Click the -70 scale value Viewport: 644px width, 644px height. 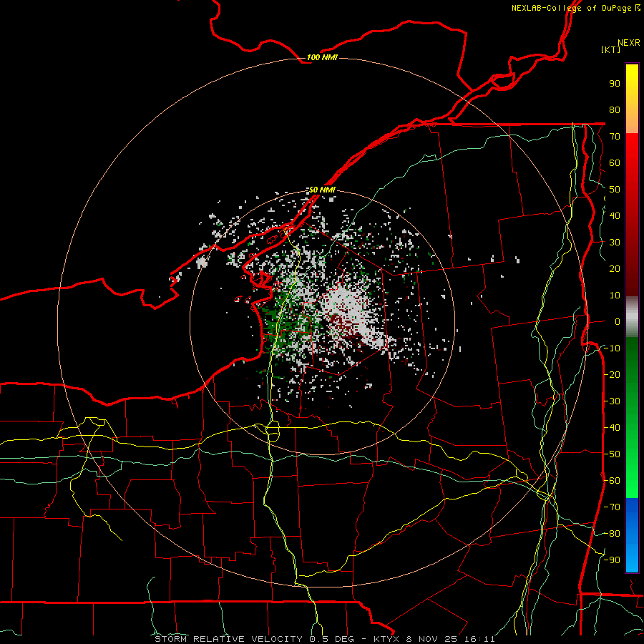point(612,507)
